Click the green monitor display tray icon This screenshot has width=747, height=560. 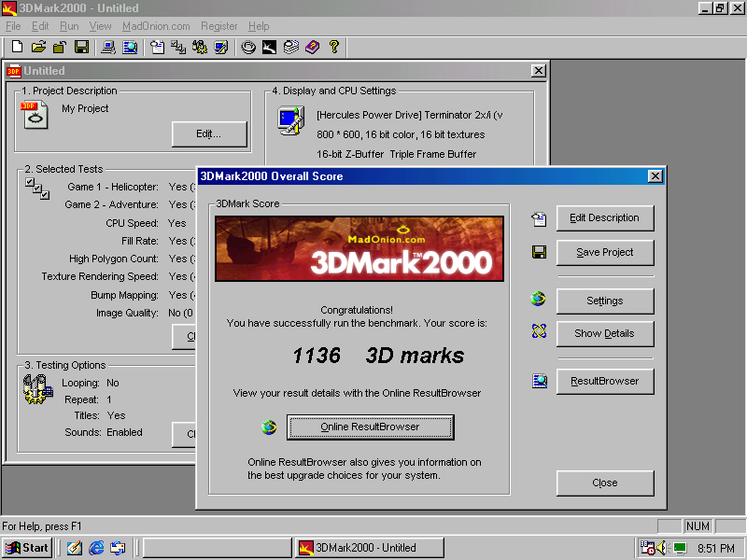(680, 548)
